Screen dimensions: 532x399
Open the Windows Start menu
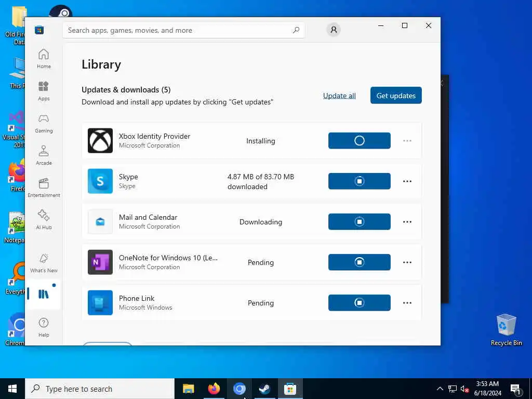tap(12, 389)
